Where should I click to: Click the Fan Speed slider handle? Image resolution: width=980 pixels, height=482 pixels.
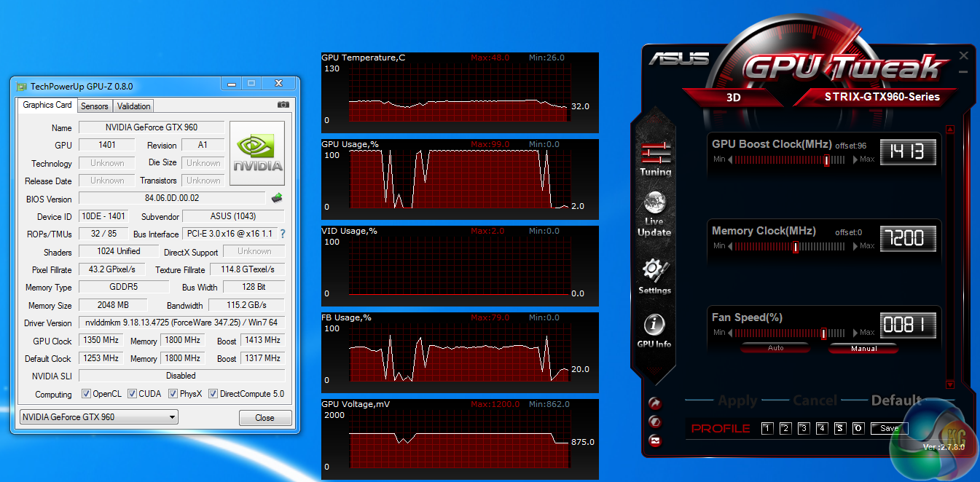pyautogui.click(x=823, y=333)
